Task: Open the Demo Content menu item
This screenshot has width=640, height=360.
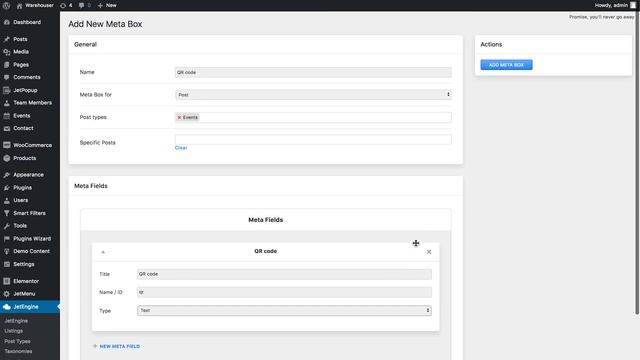Action: point(30,251)
